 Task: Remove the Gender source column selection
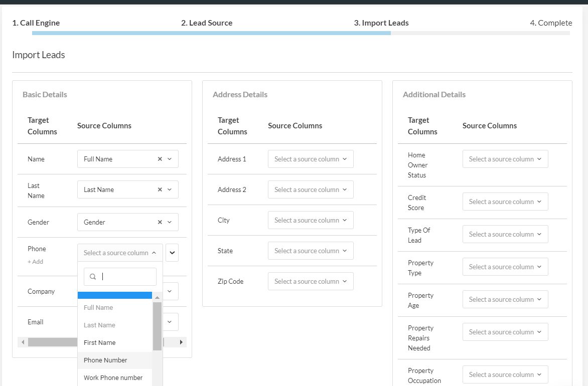click(x=160, y=222)
